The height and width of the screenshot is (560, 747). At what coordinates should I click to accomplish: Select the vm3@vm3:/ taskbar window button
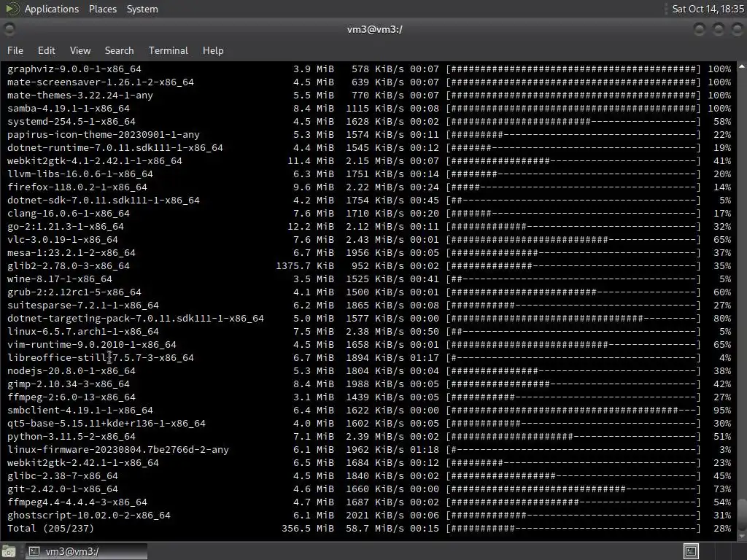click(86, 551)
